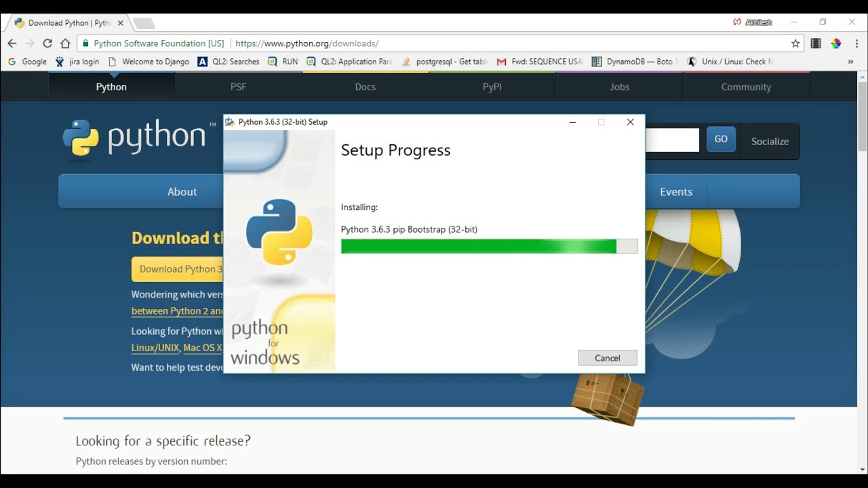Go back using the browser back arrow

pyautogui.click(x=12, y=43)
